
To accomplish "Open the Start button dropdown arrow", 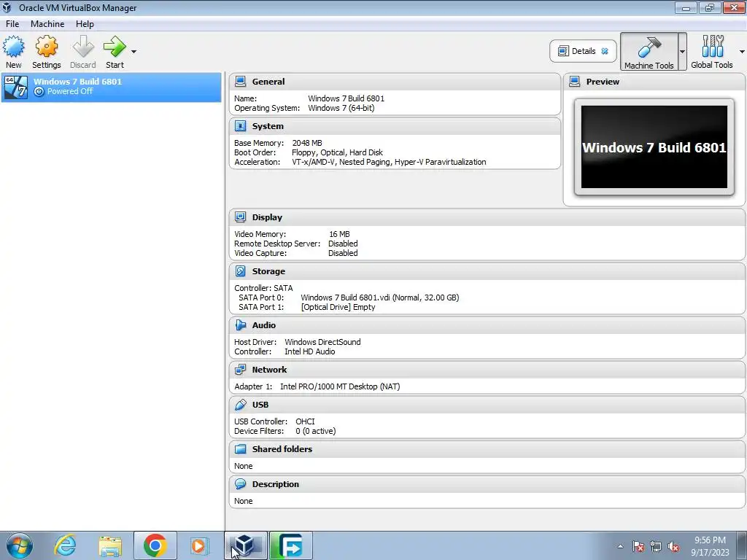I will (x=134, y=52).
